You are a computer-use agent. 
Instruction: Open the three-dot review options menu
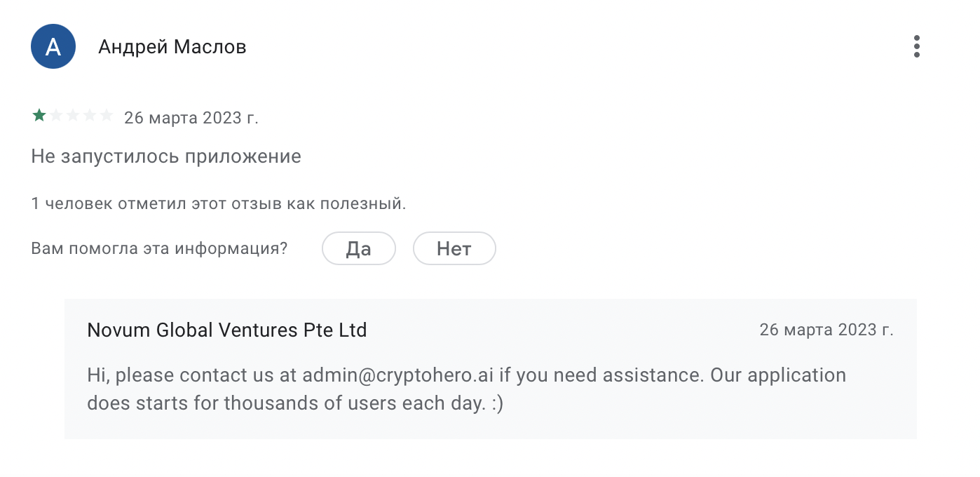pos(916,46)
